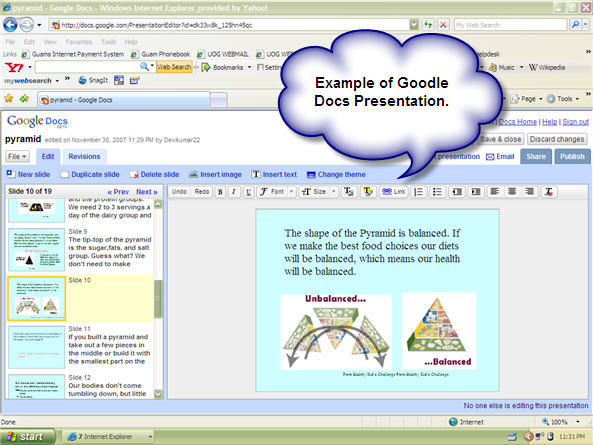593x445 pixels.
Task: Click the Yahoo toolbar logo
Action: pos(14,68)
